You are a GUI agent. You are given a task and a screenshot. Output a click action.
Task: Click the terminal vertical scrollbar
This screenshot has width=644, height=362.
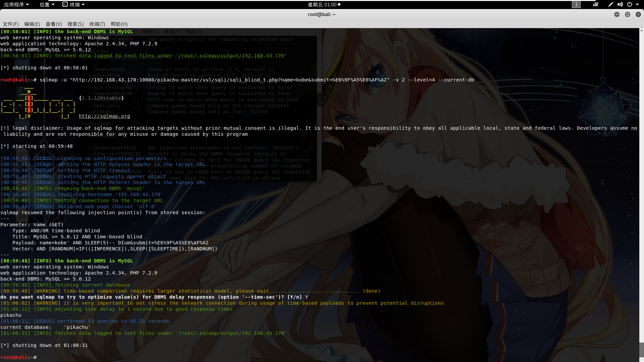click(x=641, y=350)
